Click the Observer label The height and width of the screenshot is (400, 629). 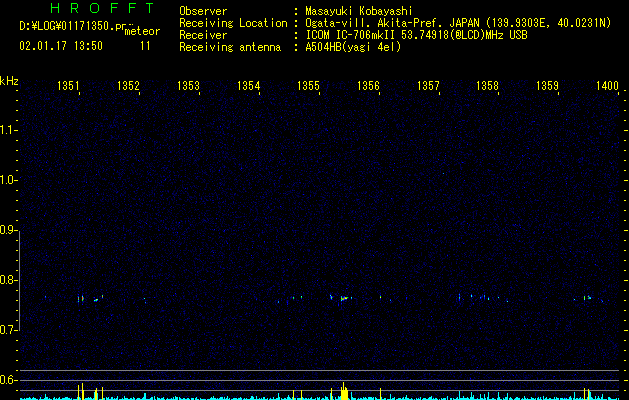click(x=203, y=11)
